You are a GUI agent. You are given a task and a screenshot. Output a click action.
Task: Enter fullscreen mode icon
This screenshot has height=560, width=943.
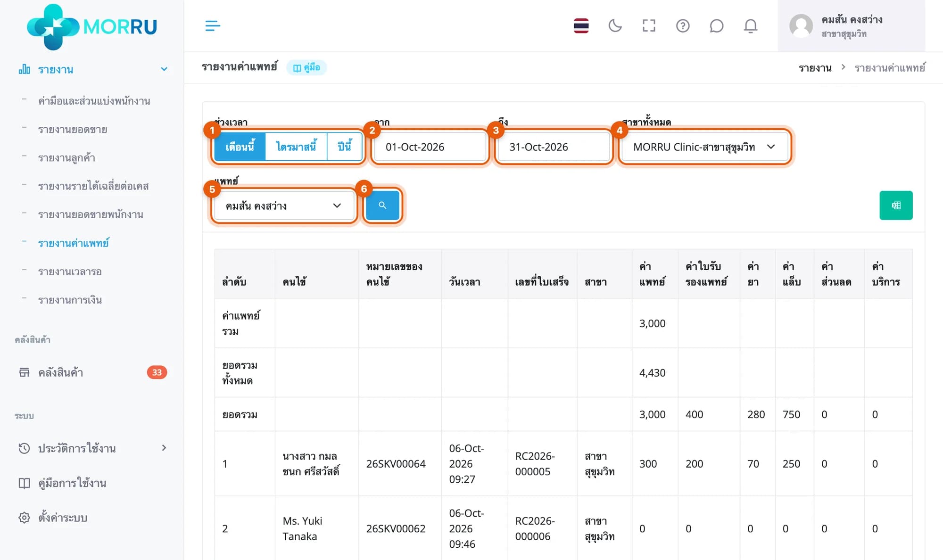(649, 26)
